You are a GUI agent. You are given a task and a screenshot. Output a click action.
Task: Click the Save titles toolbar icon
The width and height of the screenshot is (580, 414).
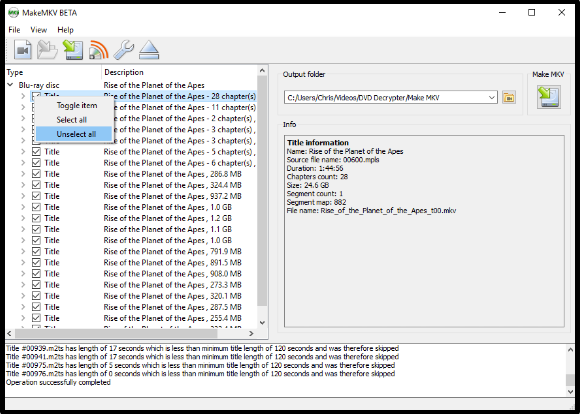73,50
